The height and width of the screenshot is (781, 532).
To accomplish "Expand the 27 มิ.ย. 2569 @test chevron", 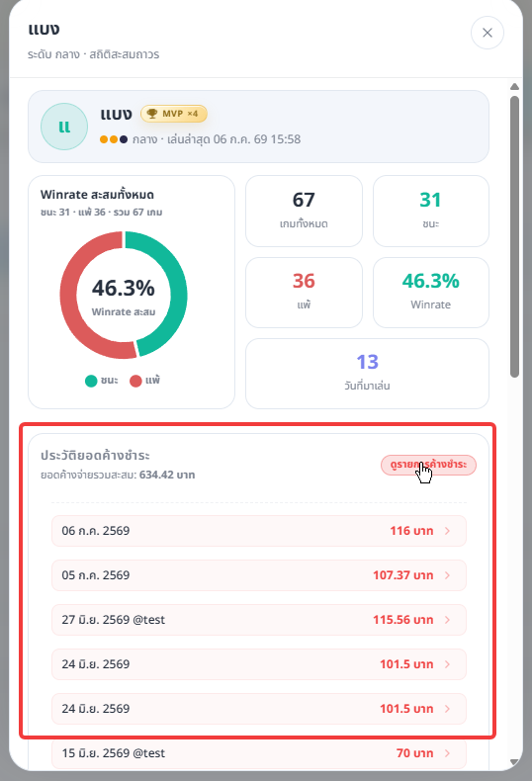I will pos(447,620).
